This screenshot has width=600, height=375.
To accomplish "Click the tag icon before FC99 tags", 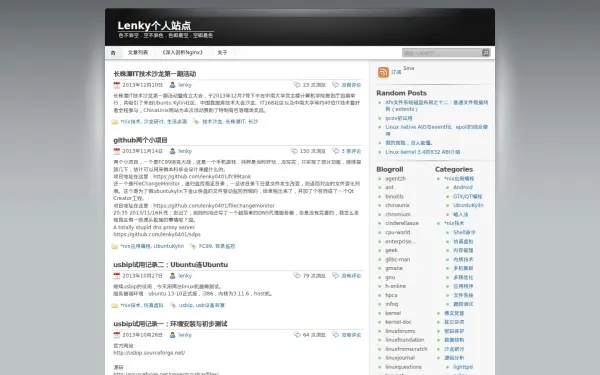I will [x=193, y=246].
